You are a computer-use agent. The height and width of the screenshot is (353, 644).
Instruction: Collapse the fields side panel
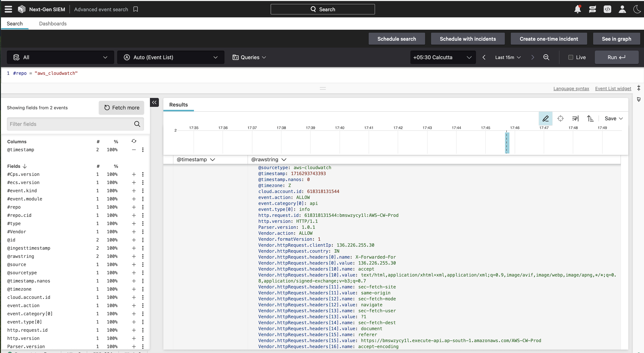point(154,102)
